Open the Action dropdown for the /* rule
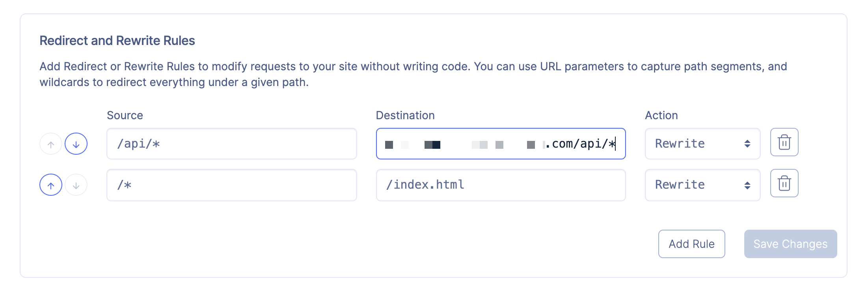868x296 pixels. point(702,185)
